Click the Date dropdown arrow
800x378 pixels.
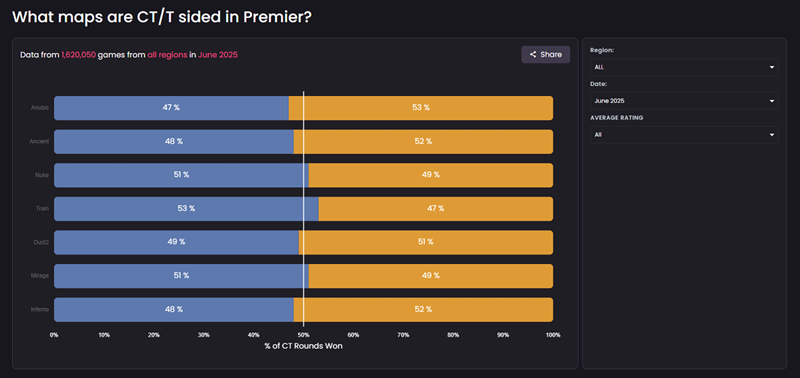click(x=772, y=101)
